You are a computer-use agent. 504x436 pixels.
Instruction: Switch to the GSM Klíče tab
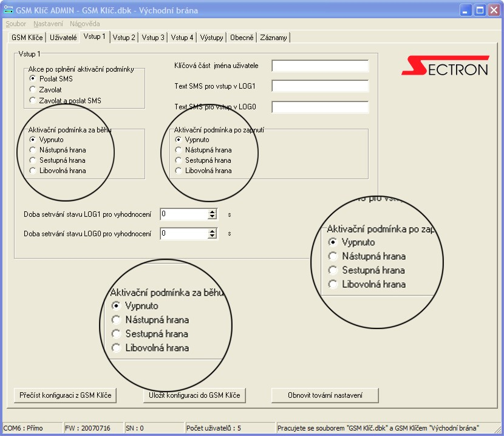[x=27, y=38]
